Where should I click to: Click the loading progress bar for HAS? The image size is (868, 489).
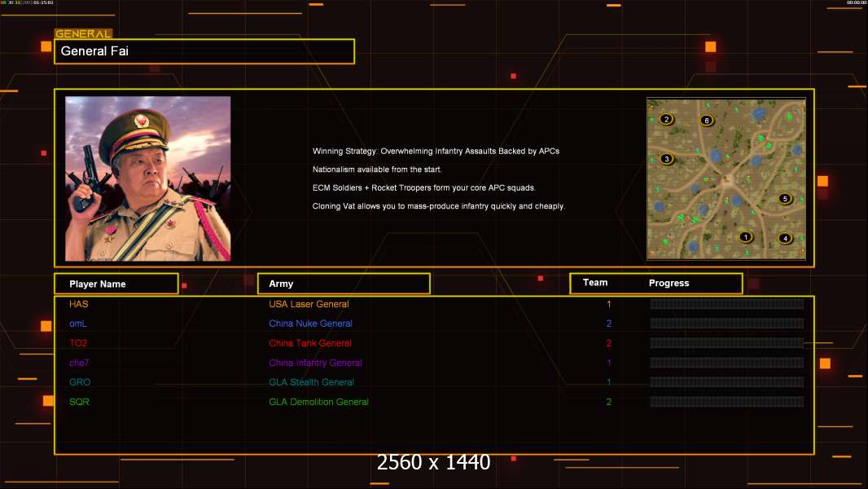(727, 304)
